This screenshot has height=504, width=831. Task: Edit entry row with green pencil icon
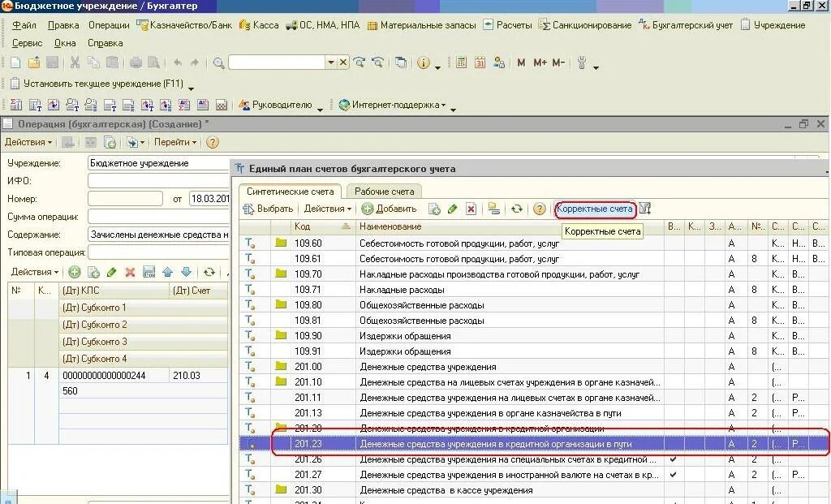click(111, 272)
